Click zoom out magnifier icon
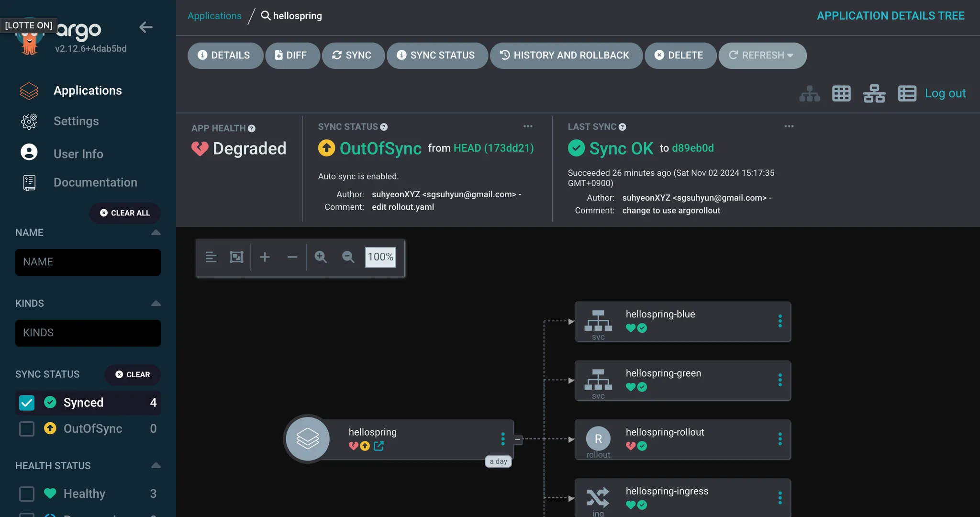The image size is (980, 517). pyautogui.click(x=348, y=257)
